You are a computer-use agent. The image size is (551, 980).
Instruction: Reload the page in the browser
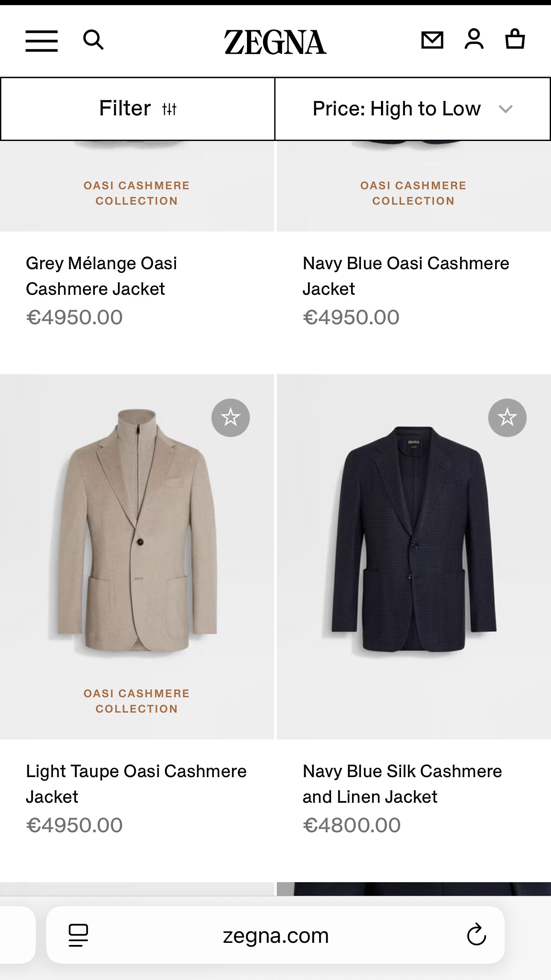(x=475, y=935)
